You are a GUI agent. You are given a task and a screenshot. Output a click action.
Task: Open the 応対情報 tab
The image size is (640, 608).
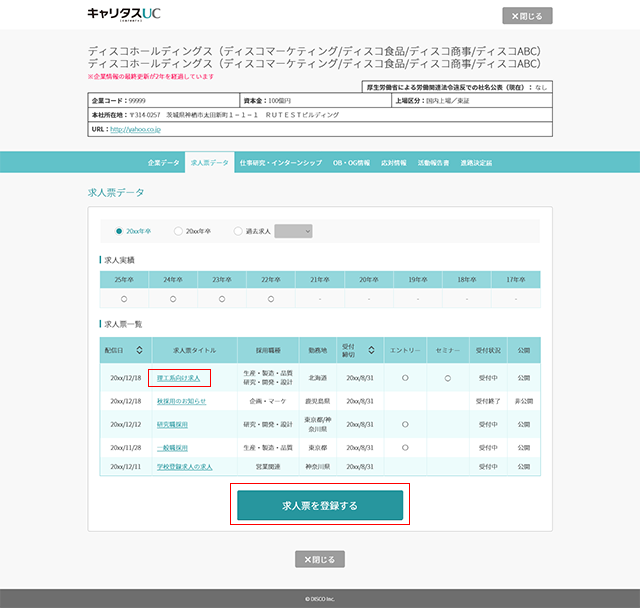(x=394, y=163)
